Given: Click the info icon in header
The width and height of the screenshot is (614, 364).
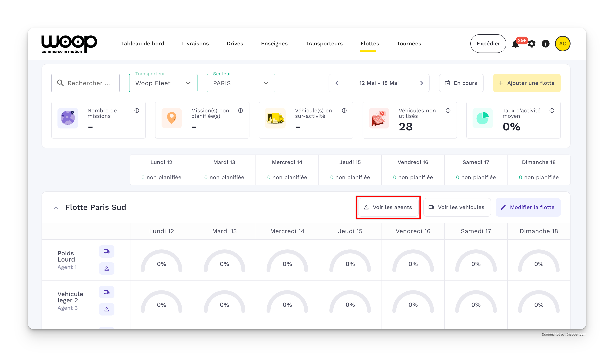Looking at the screenshot, I should (545, 44).
